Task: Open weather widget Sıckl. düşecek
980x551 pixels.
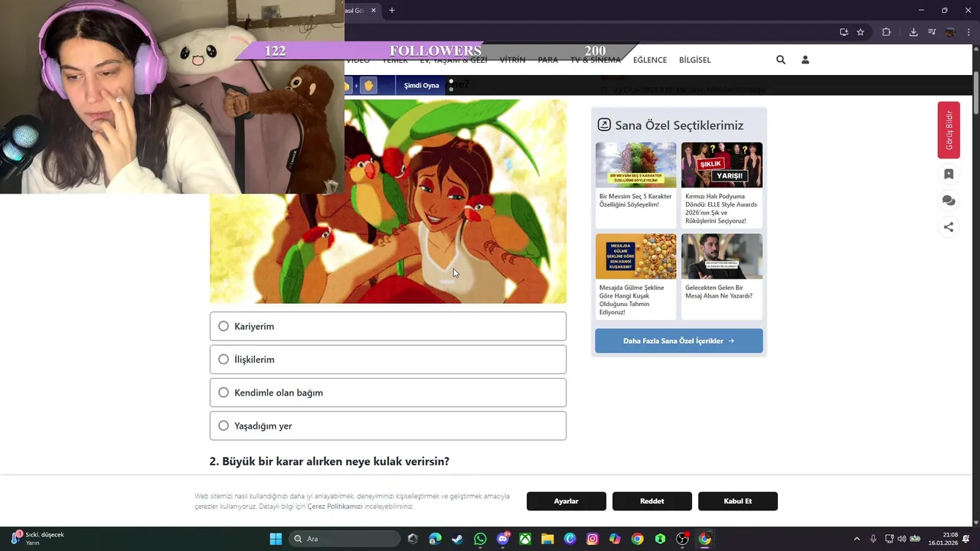Action: pyautogui.click(x=38, y=539)
